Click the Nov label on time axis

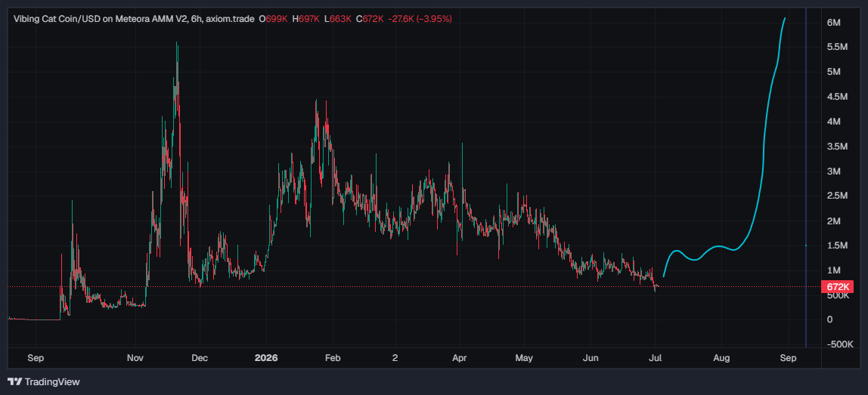click(x=135, y=358)
